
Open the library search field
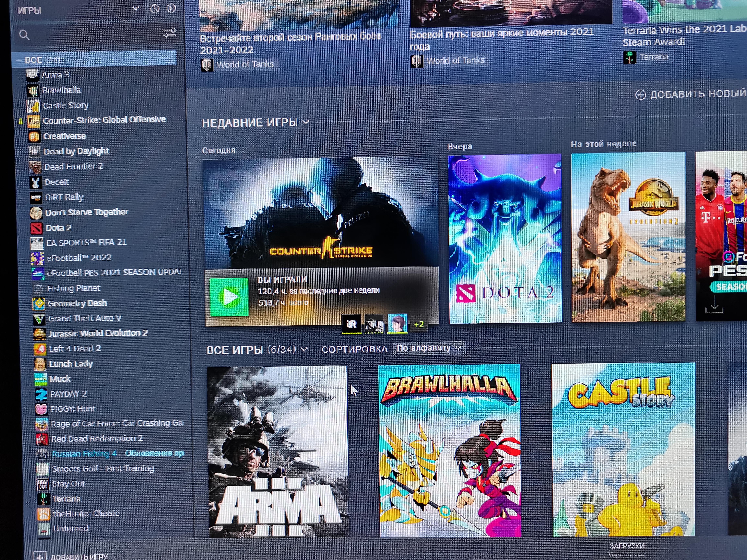tap(96, 34)
